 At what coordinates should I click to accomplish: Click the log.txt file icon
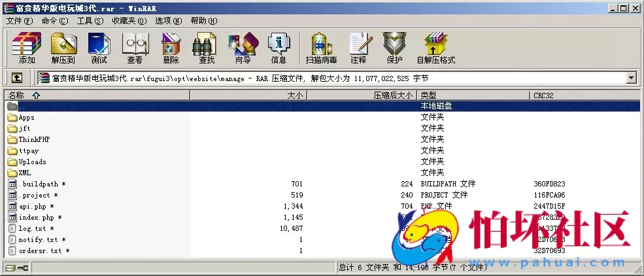[x=12, y=228]
